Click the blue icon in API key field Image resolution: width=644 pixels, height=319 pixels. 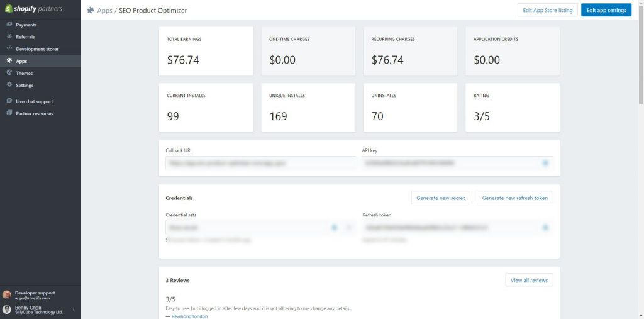(x=545, y=163)
